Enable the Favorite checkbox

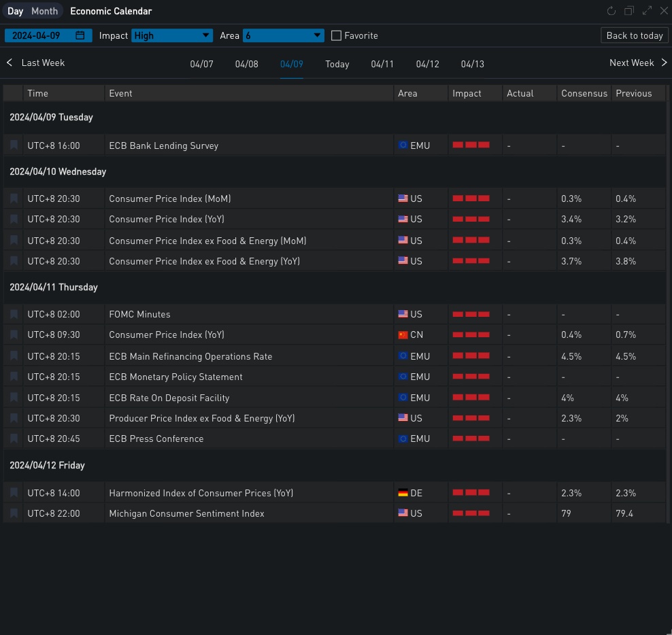point(336,35)
